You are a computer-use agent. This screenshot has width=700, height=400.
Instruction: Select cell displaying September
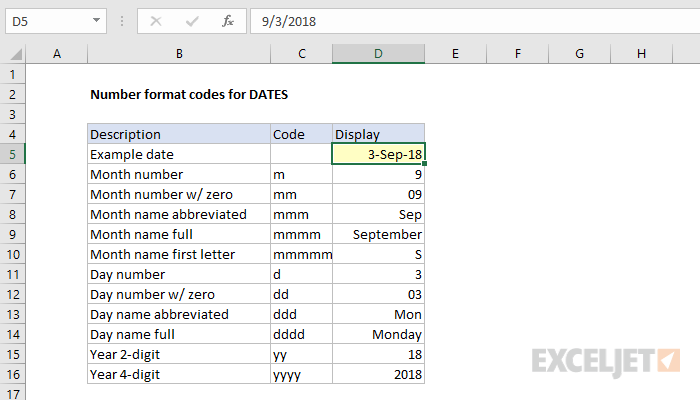(x=378, y=234)
